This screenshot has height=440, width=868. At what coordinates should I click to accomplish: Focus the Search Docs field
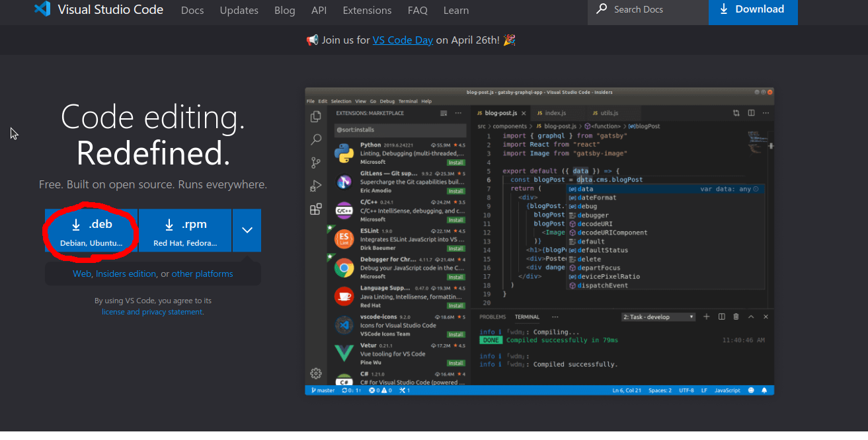pos(648,10)
